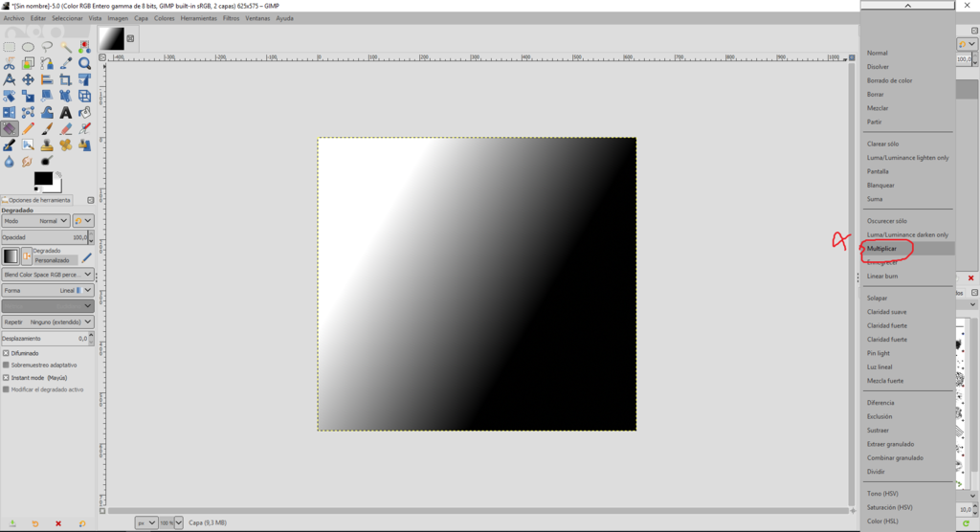Select the Eraser tool
This screenshot has width=980, height=532.
[66, 128]
